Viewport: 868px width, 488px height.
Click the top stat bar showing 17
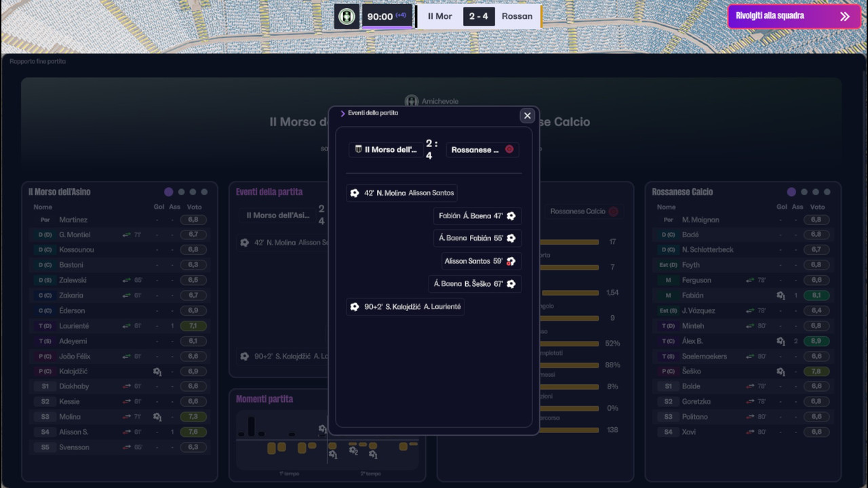pyautogui.click(x=570, y=242)
